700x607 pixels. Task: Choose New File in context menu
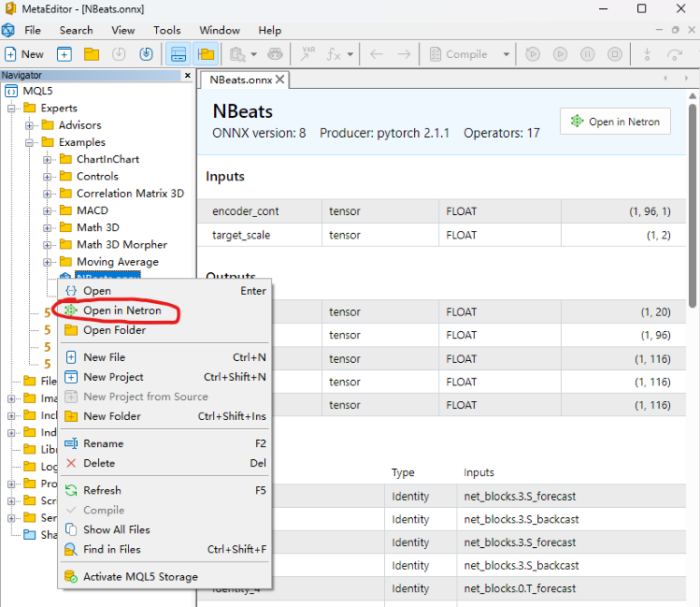point(165,357)
